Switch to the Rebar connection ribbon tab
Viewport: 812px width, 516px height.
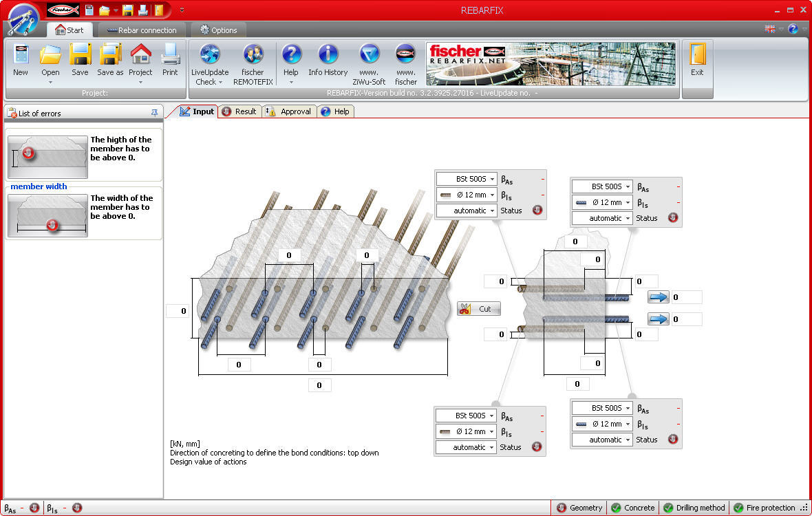pyautogui.click(x=142, y=30)
